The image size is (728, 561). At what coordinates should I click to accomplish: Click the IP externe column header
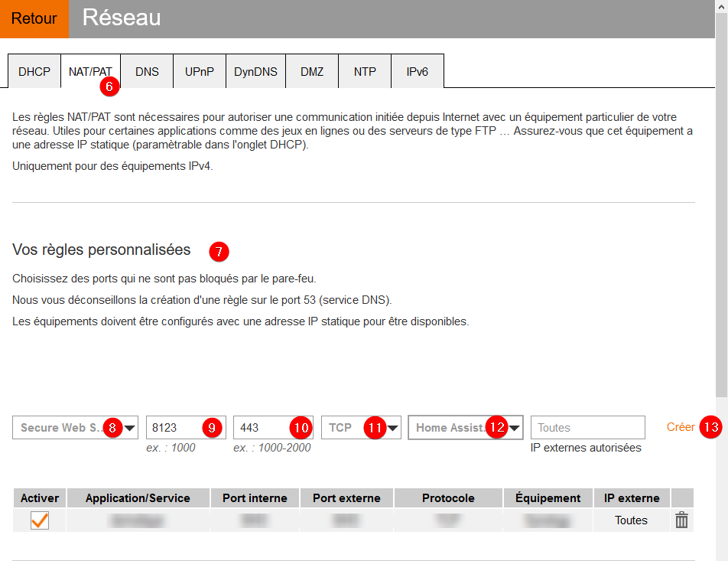(x=632, y=497)
